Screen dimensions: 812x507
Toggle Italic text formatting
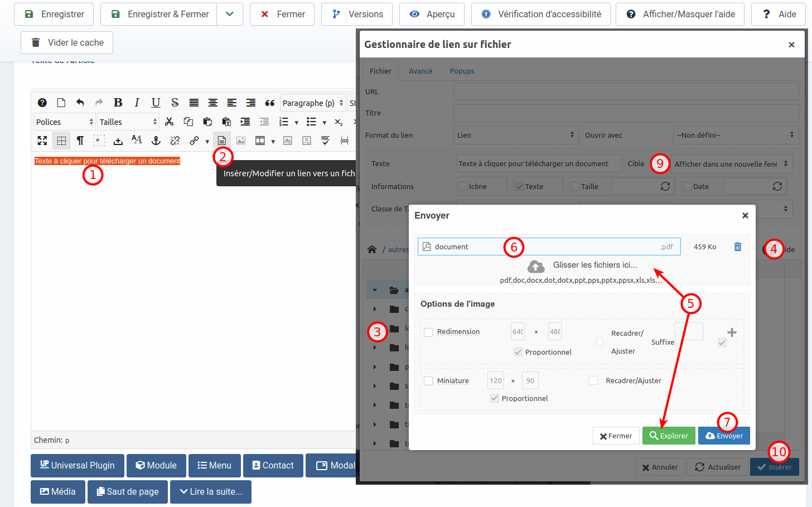coord(137,103)
